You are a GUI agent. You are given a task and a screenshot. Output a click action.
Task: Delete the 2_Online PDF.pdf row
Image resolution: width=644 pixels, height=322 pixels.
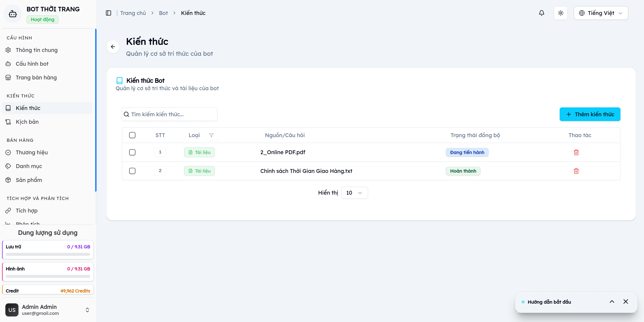coord(576,152)
